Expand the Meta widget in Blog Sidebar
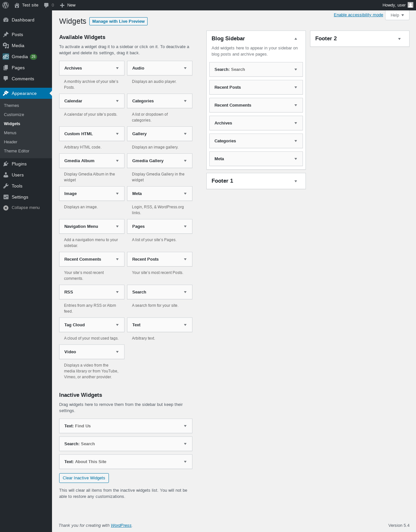 296,159
